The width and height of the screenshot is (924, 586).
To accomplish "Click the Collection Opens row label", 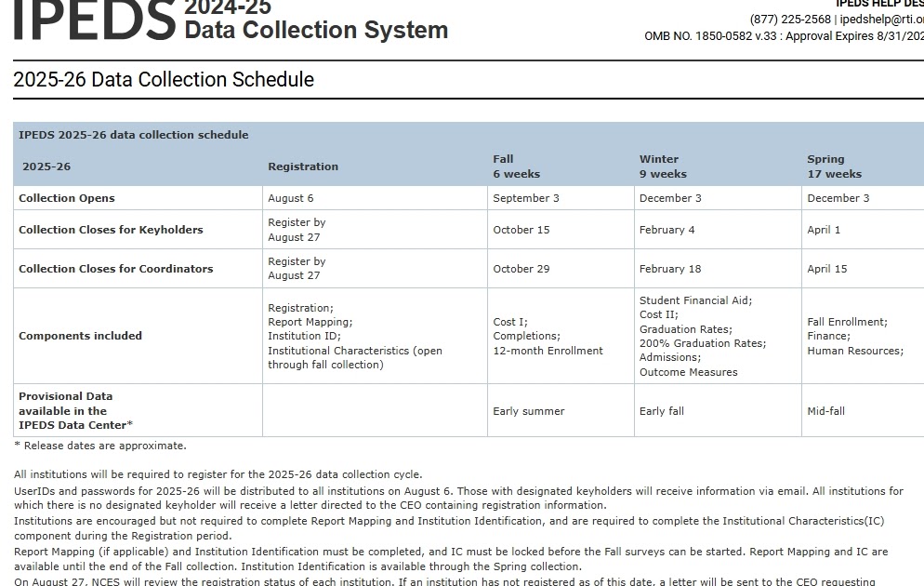I will [67, 198].
